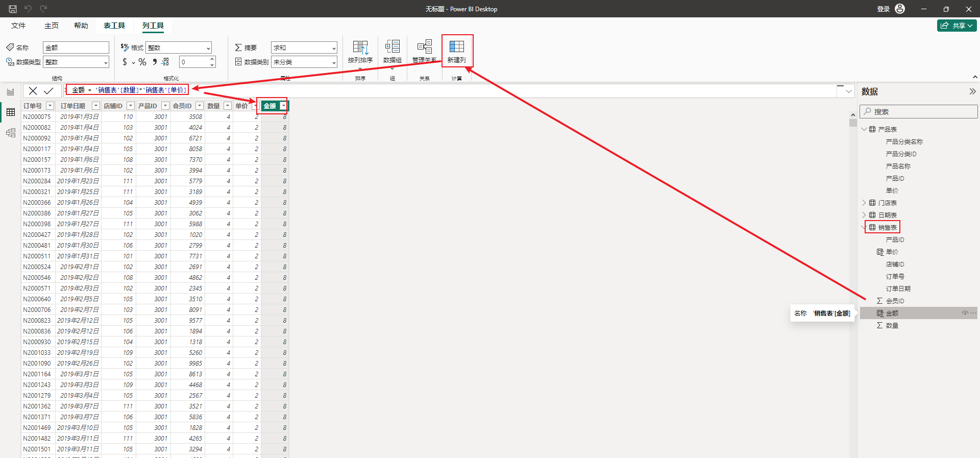
Task: Click the Undo arrow icon
Action: click(28, 9)
